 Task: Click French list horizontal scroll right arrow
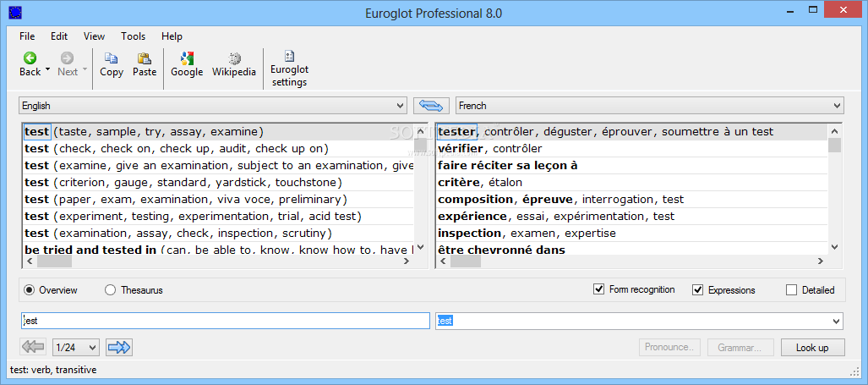pyautogui.click(x=821, y=261)
